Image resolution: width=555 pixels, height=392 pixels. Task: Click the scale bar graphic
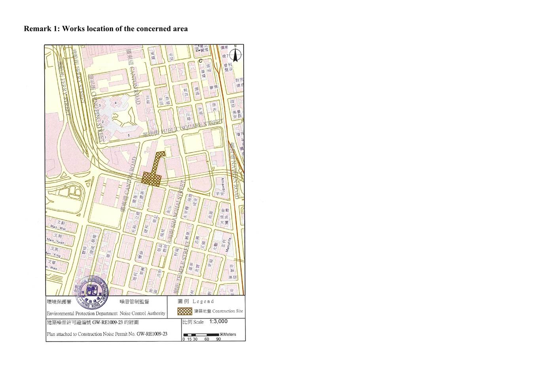201,335
